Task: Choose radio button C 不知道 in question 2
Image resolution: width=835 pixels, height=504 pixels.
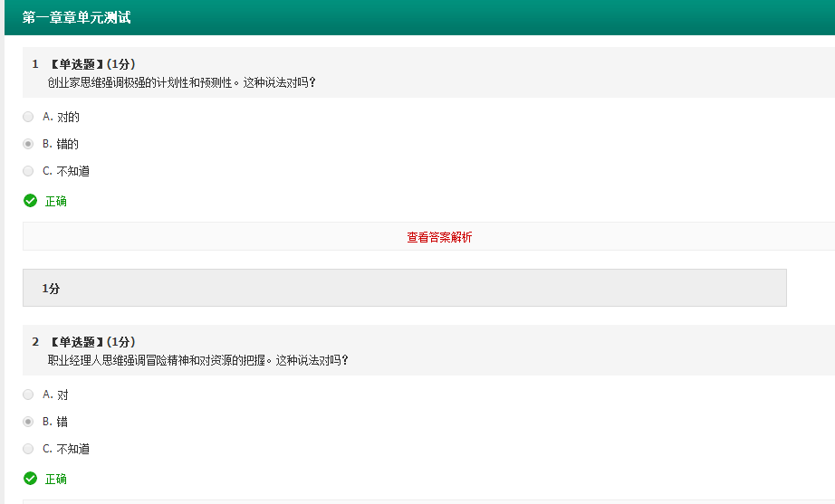Action: tap(28, 449)
